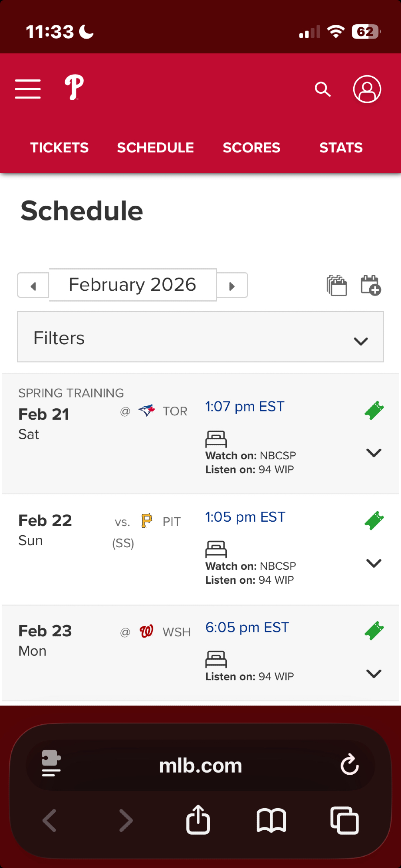Screen dimensions: 401x868
Task: Go to previous month arrow
Action: point(33,286)
